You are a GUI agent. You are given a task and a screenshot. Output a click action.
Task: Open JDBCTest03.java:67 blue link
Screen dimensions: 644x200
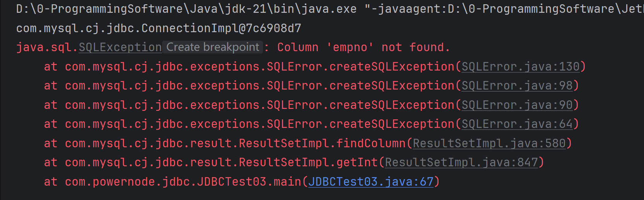[x=371, y=182]
